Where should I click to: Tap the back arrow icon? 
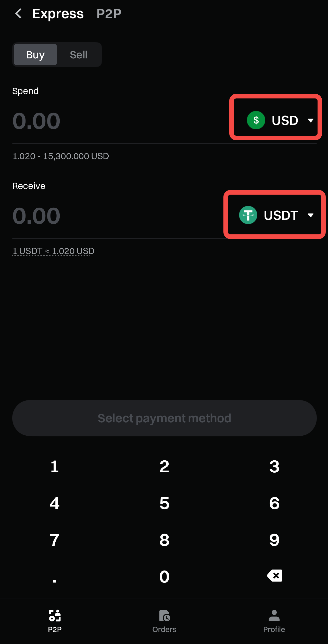pos(18,14)
